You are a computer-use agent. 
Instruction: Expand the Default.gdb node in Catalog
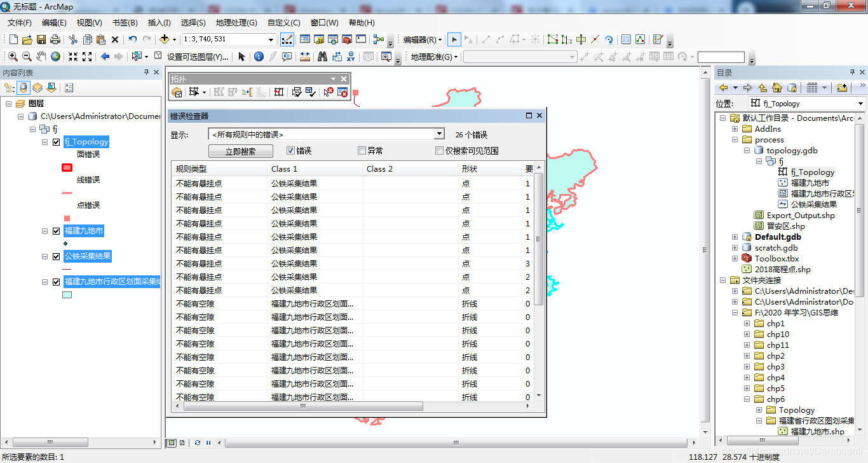click(x=735, y=237)
